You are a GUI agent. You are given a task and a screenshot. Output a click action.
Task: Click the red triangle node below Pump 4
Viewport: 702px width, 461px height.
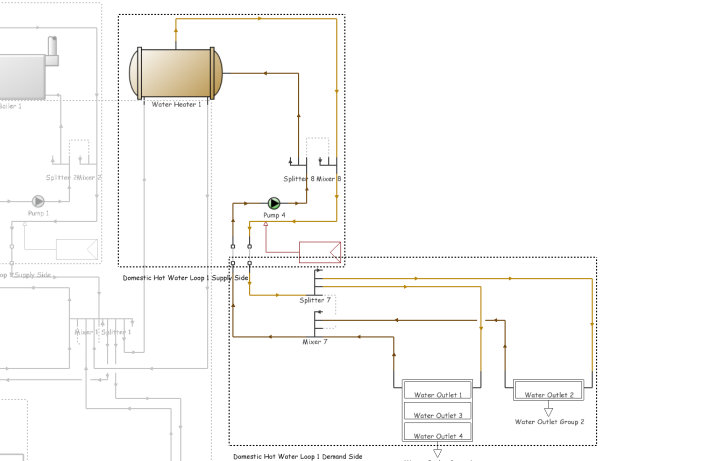coord(265,225)
